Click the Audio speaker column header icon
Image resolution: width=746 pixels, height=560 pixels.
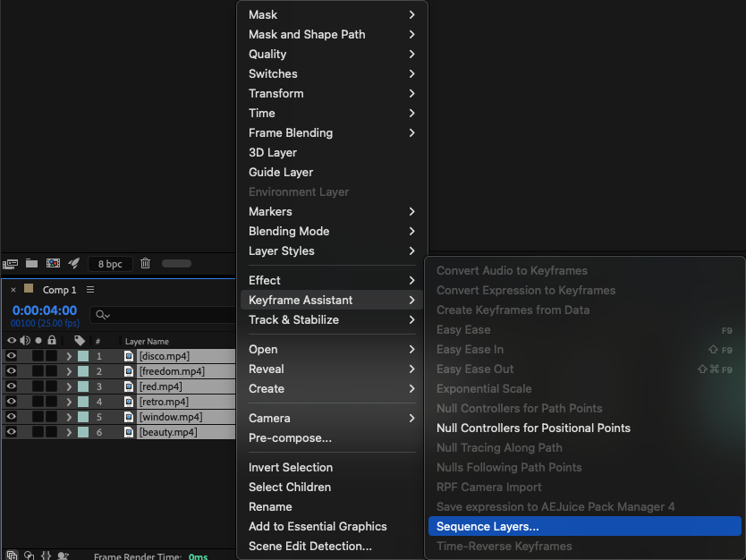click(25, 341)
